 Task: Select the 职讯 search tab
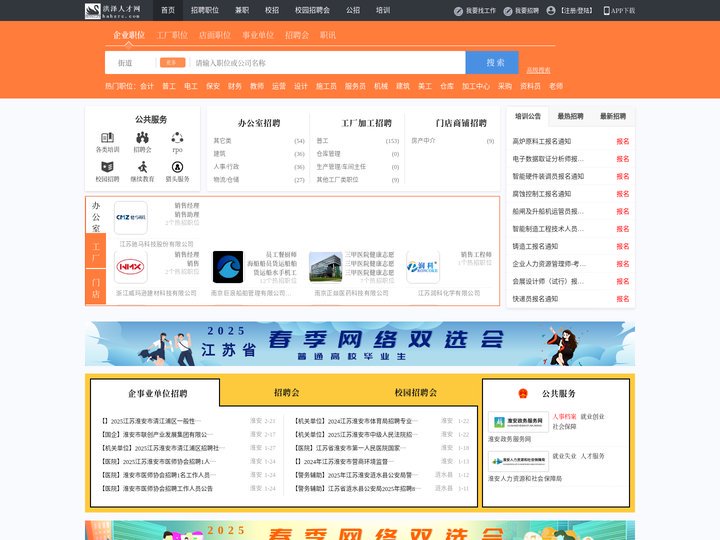pyautogui.click(x=328, y=35)
